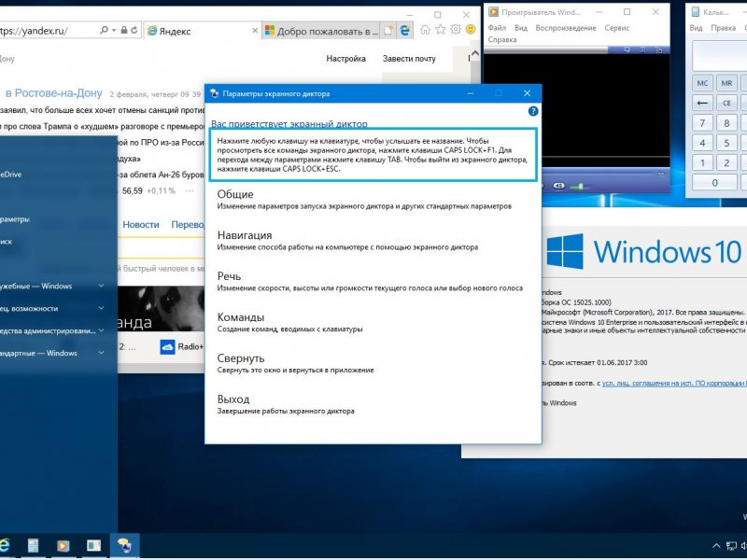Open Calculator from the taskbar

33,546
